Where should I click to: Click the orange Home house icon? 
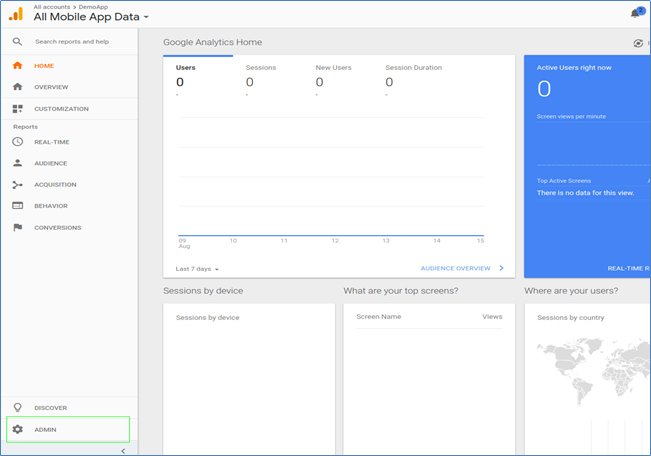(17, 66)
